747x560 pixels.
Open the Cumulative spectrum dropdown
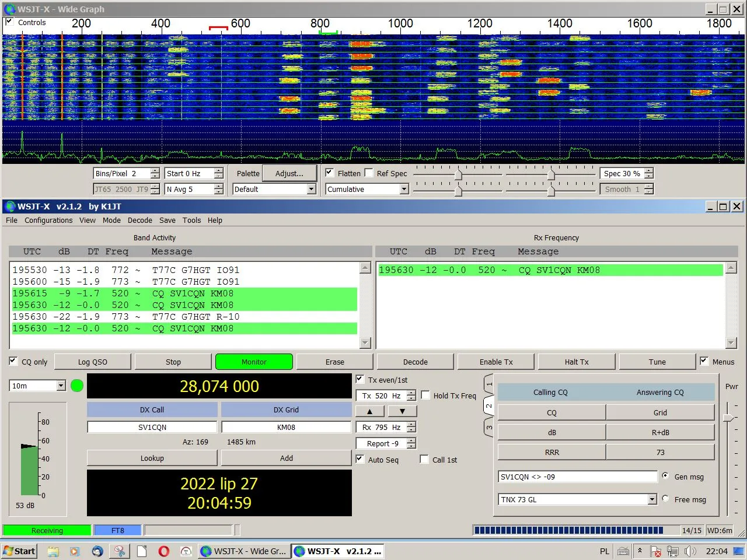(404, 189)
